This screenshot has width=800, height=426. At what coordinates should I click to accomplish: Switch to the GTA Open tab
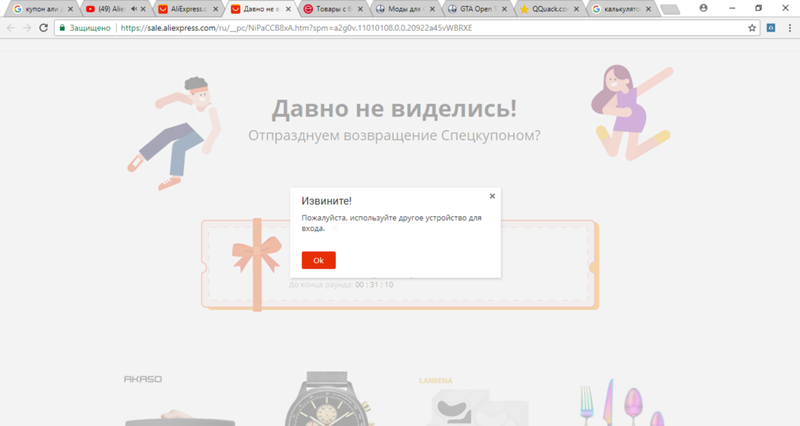coord(476,9)
